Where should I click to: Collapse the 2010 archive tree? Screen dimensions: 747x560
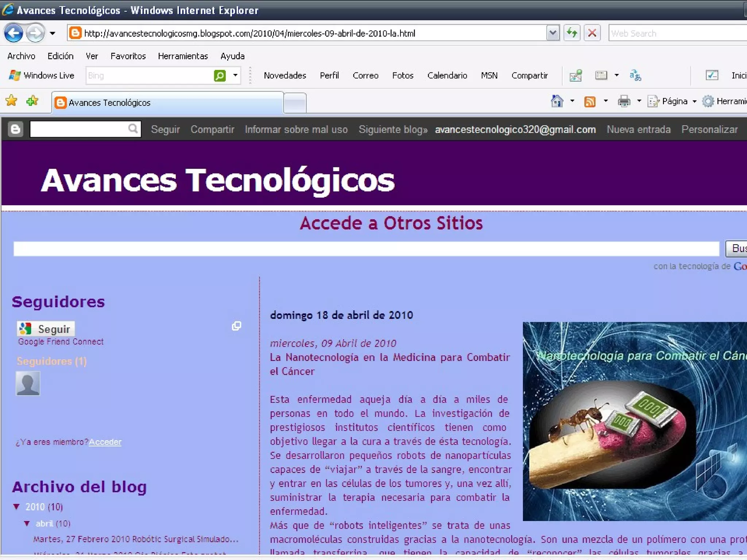pyautogui.click(x=16, y=506)
